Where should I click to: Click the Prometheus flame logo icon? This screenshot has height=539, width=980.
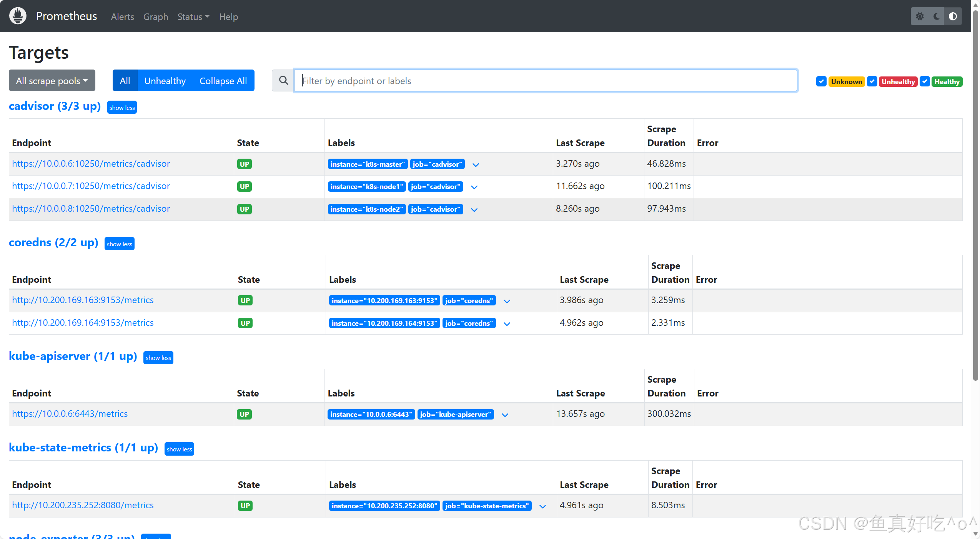[18, 16]
